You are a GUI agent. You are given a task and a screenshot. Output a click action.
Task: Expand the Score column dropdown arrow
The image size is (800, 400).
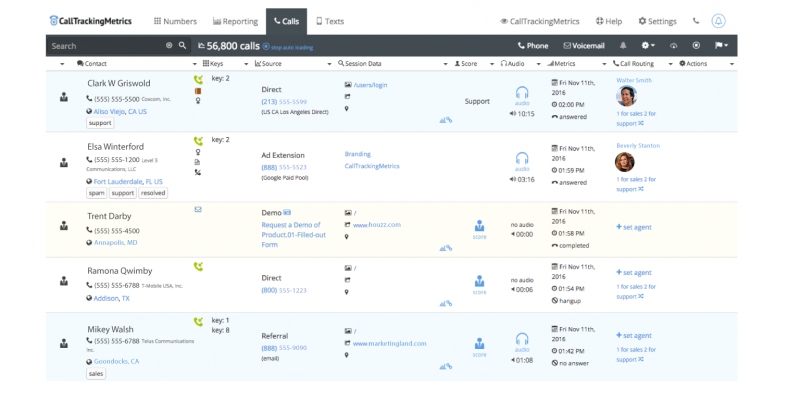pos(492,64)
